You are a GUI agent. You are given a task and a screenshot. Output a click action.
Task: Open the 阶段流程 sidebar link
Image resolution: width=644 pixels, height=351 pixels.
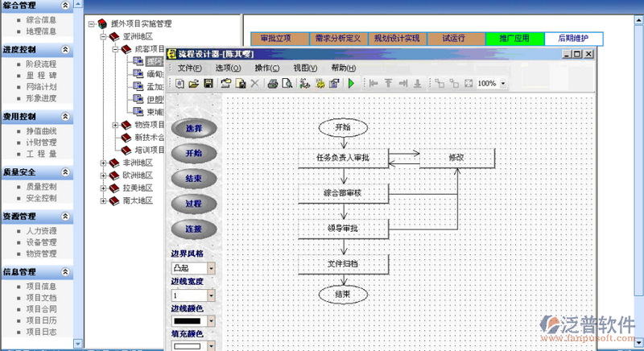[x=41, y=64]
